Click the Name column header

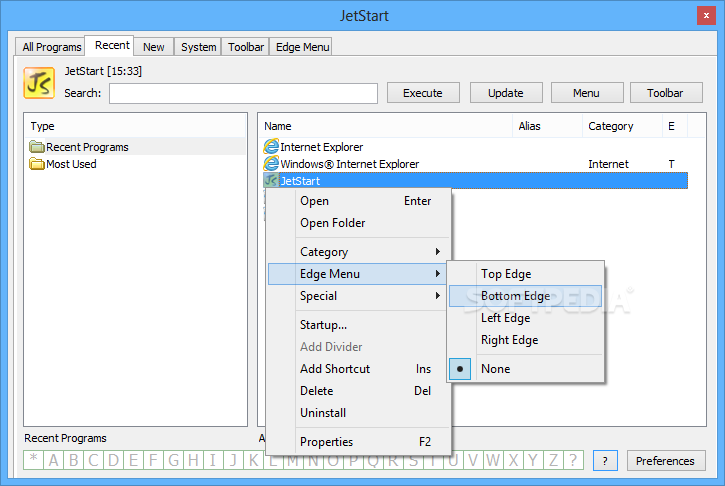pos(386,126)
